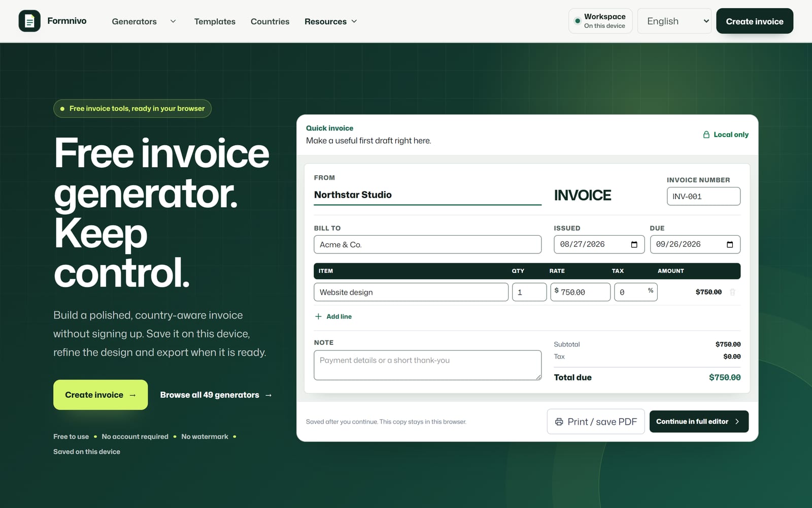The height and width of the screenshot is (508, 812).
Task: Click the Bill To field with Acme & Co.
Action: point(428,244)
